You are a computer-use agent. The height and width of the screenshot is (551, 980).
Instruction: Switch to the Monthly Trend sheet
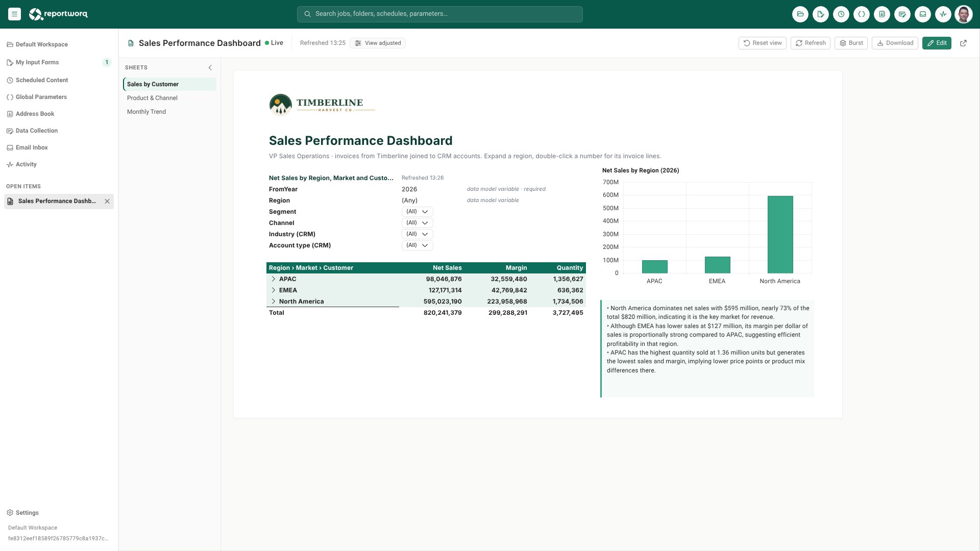click(169, 112)
